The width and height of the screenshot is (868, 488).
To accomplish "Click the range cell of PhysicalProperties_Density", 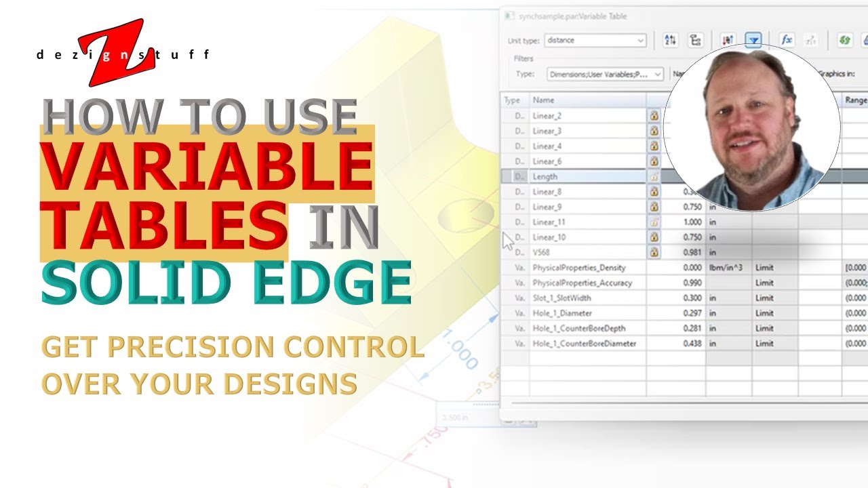I will [x=855, y=268].
